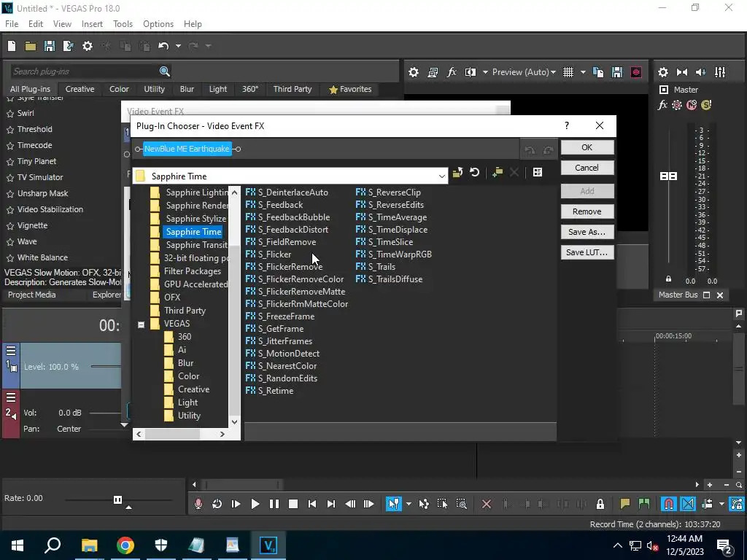Save preview snapshot to file icon
Image resolution: width=747 pixels, height=560 pixels.
click(x=617, y=72)
